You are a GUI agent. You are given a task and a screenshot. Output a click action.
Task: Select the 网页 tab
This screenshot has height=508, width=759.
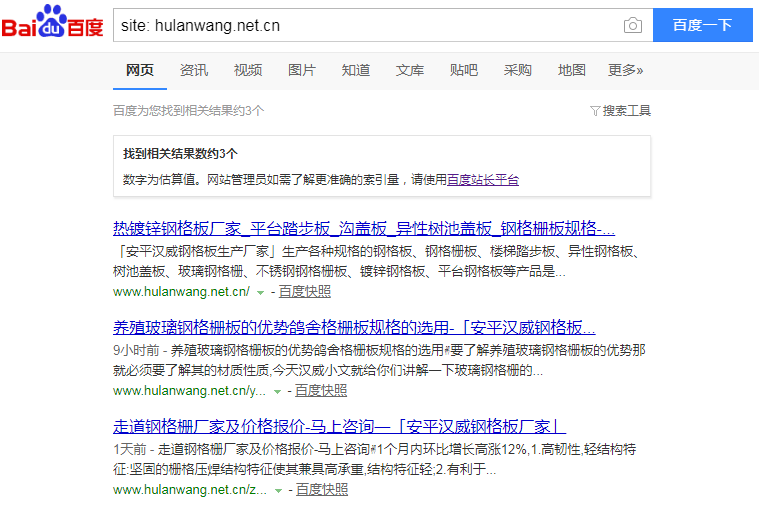140,70
